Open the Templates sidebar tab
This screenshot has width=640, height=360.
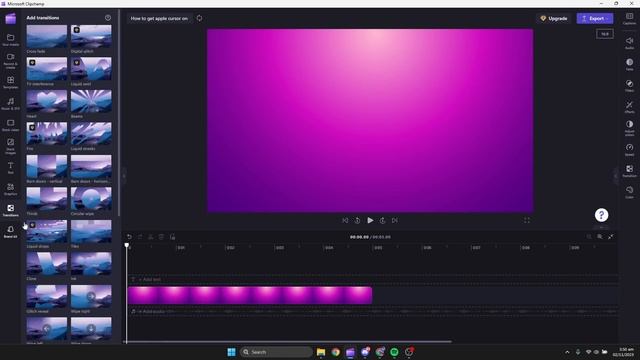tap(11, 82)
